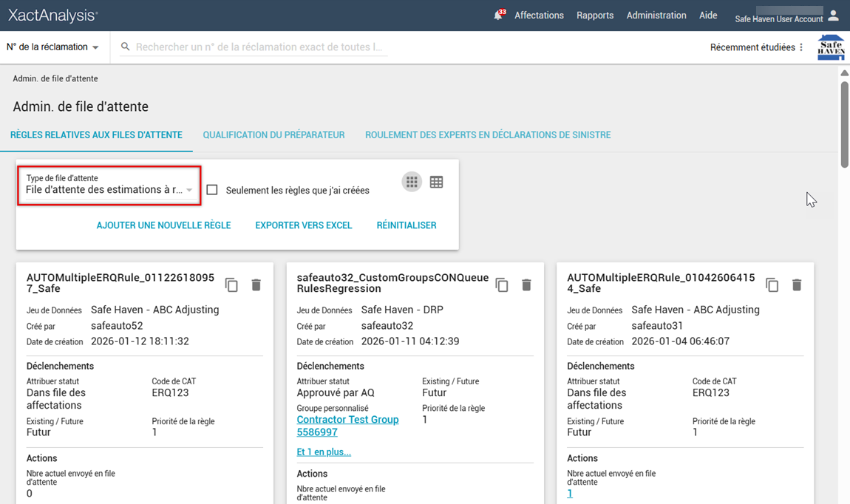Image resolution: width=850 pixels, height=504 pixels.
Task: Open Contractor Test Group 5586997 link
Action: point(347,426)
